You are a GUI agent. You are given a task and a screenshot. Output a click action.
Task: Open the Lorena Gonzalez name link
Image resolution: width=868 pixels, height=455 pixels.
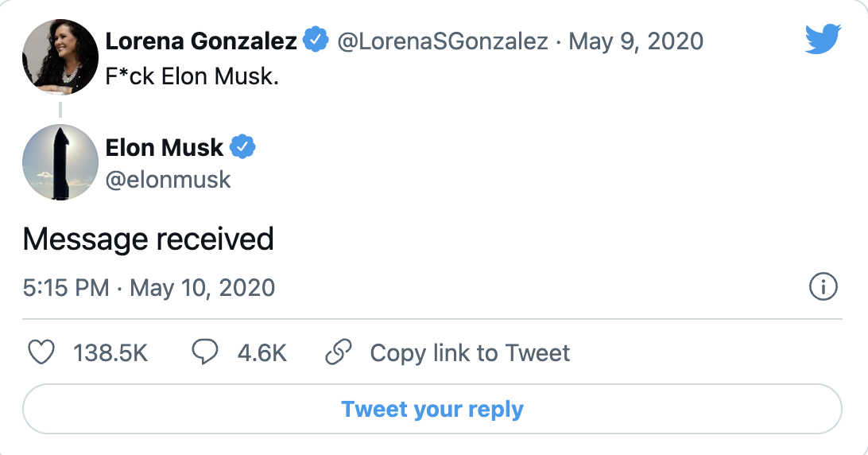click(x=202, y=40)
